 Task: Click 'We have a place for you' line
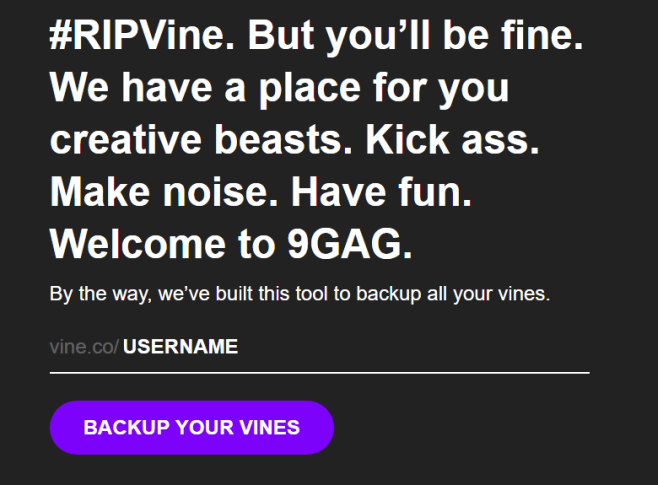(279, 89)
